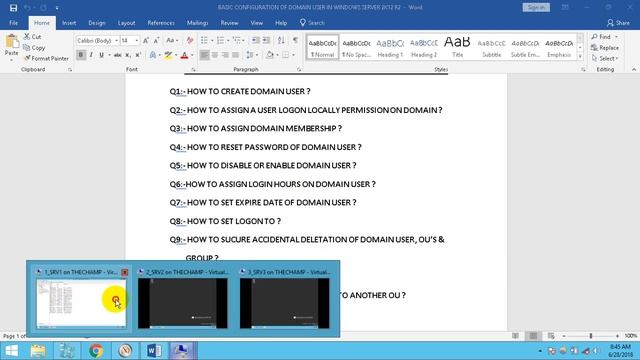Expand the Styles gallery more arrow

point(580,57)
